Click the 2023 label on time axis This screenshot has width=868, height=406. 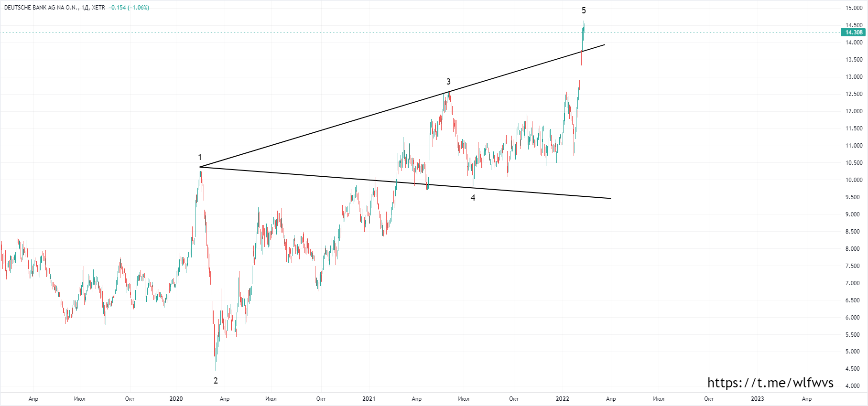[x=757, y=399]
